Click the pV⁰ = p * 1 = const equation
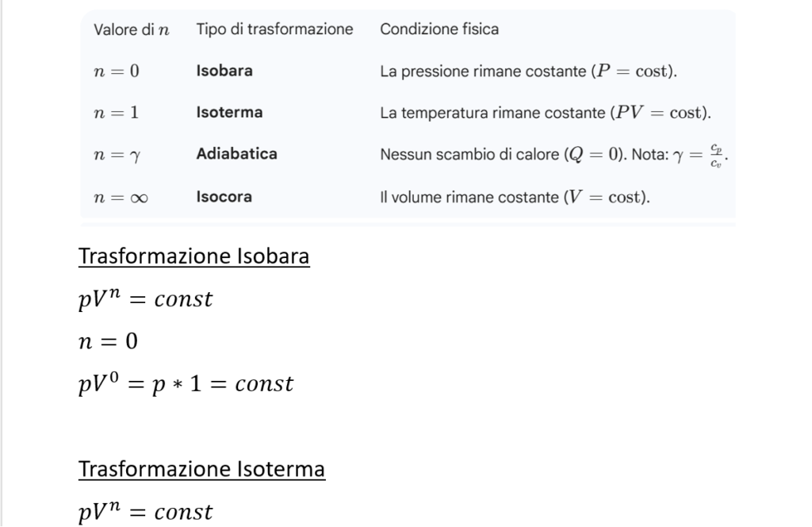 pyautogui.click(x=186, y=383)
